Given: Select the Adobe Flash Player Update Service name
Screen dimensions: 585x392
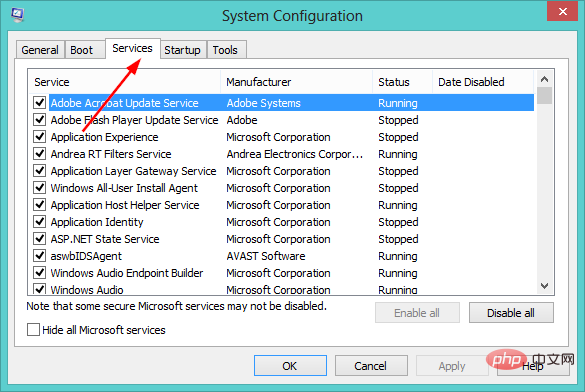Looking at the screenshot, I should [134, 120].
